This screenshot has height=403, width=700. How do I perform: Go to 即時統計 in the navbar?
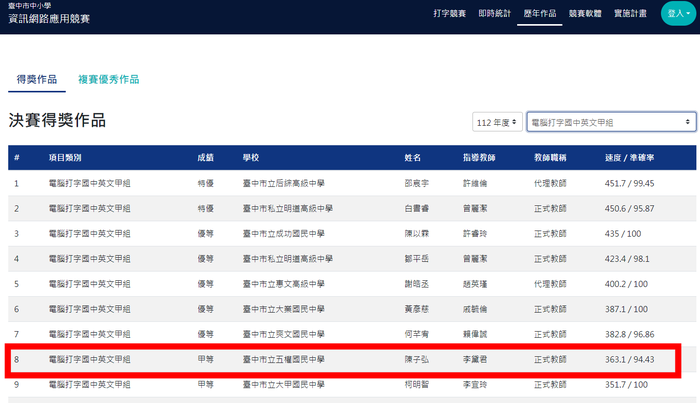495,13
